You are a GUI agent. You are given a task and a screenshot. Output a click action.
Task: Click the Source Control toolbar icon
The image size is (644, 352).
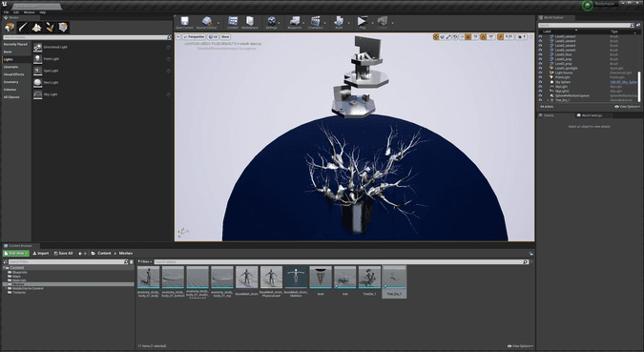[206, 23]
